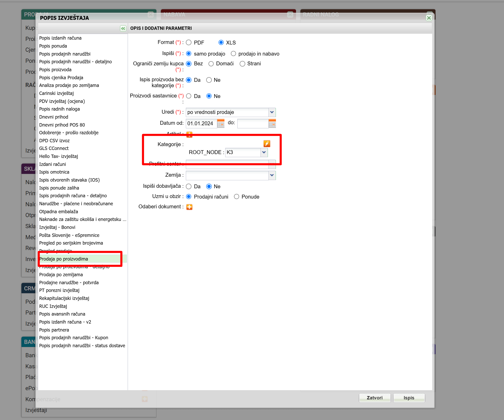Open the Datum od calendar picker
Viewport: 504px width, 420px height.
pos(221,123)
